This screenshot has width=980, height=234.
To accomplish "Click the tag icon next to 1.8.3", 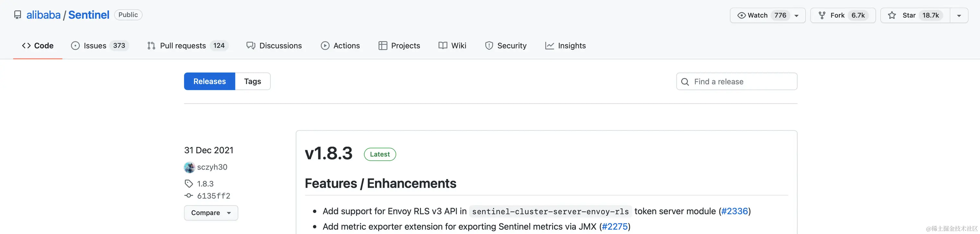I will tap(189, 184).
